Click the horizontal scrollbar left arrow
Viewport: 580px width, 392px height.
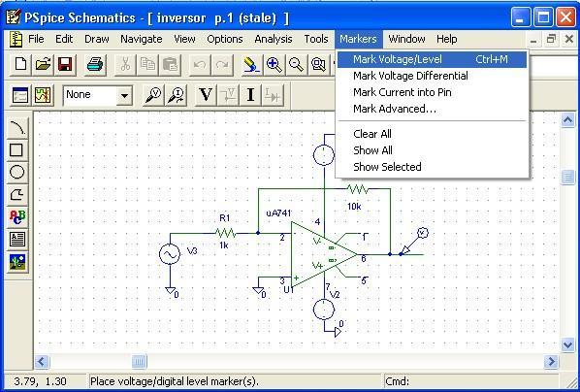(42, 361)
